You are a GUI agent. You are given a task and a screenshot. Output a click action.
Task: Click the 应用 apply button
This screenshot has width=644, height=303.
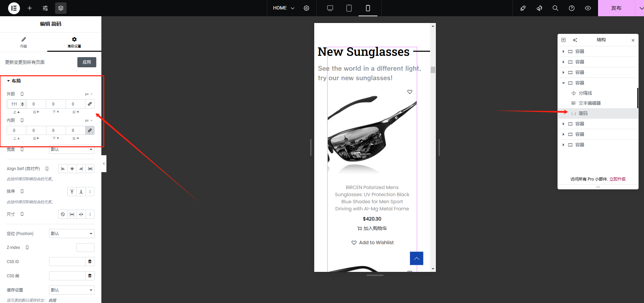[87, 62]
